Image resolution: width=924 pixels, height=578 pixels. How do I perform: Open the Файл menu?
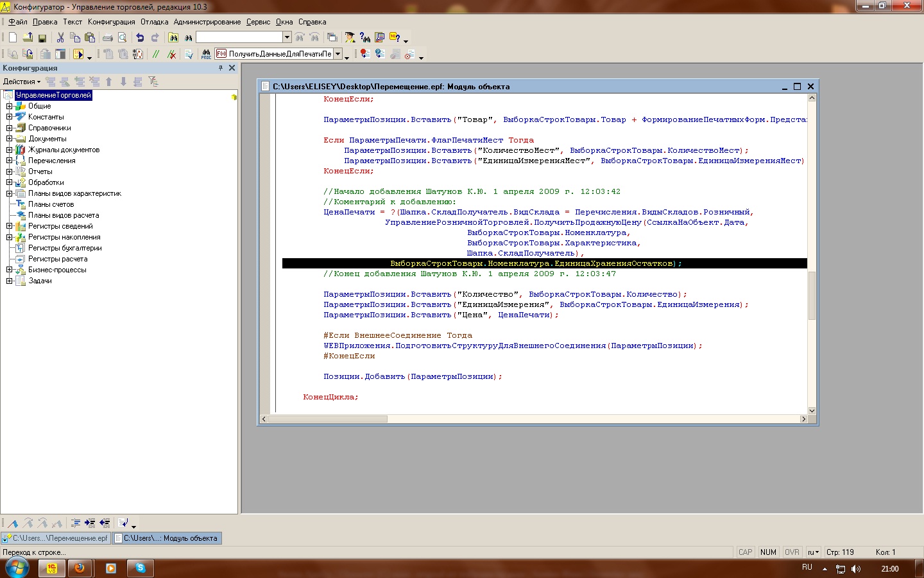18,22
